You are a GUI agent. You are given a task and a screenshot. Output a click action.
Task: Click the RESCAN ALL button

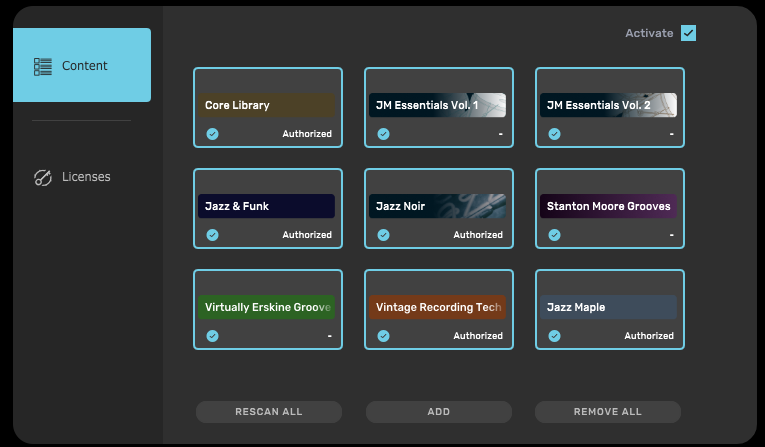coord(269,412)
